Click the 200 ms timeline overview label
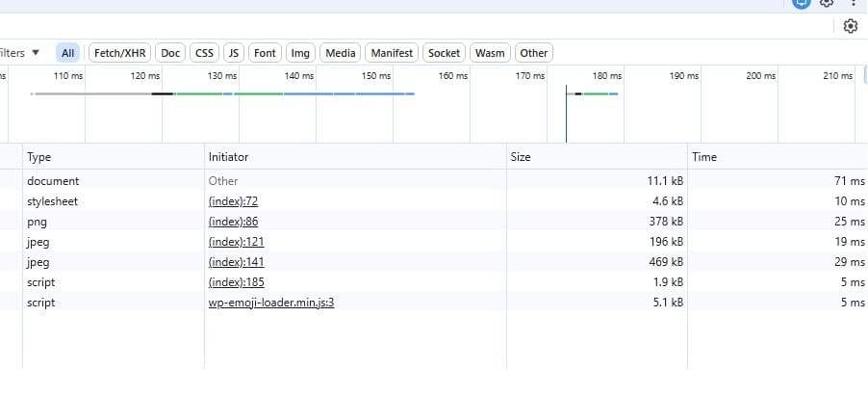868x396 pixels. [x=760, y=76]
